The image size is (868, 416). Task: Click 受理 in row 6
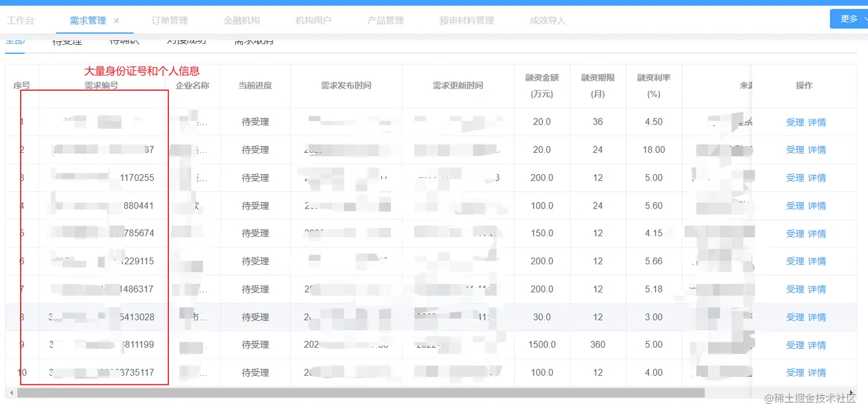pos(795,261)
